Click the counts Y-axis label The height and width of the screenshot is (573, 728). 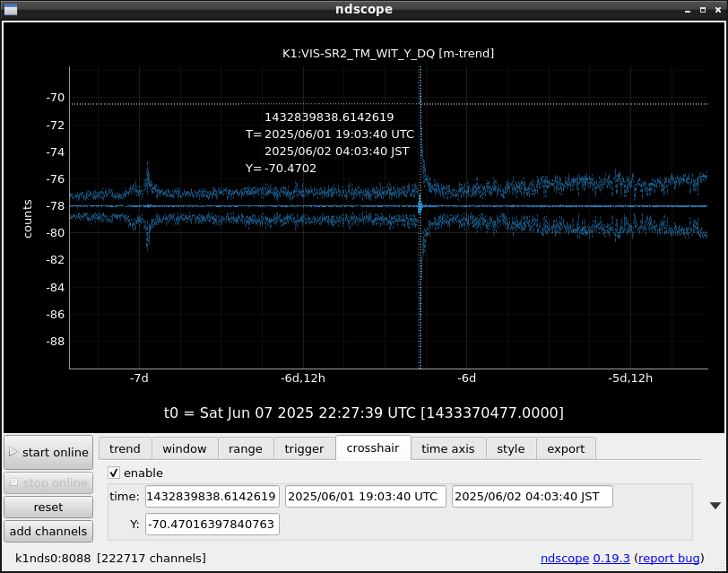(x=28, y=219)
